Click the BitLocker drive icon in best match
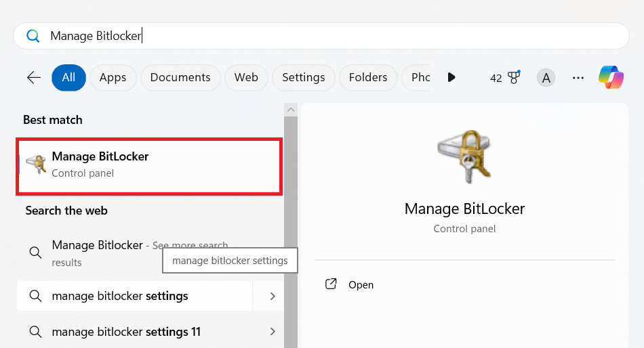 (x=36, y=164)
